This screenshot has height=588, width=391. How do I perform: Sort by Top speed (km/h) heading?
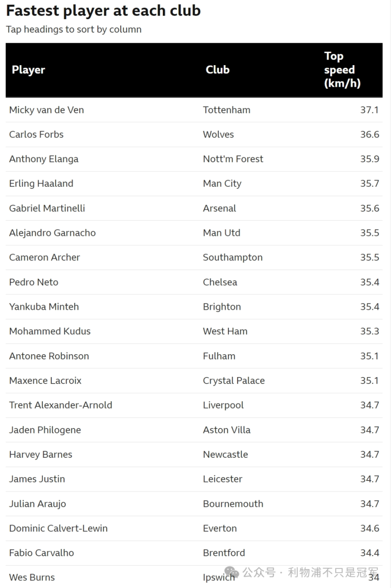click(x=342, y=70)
